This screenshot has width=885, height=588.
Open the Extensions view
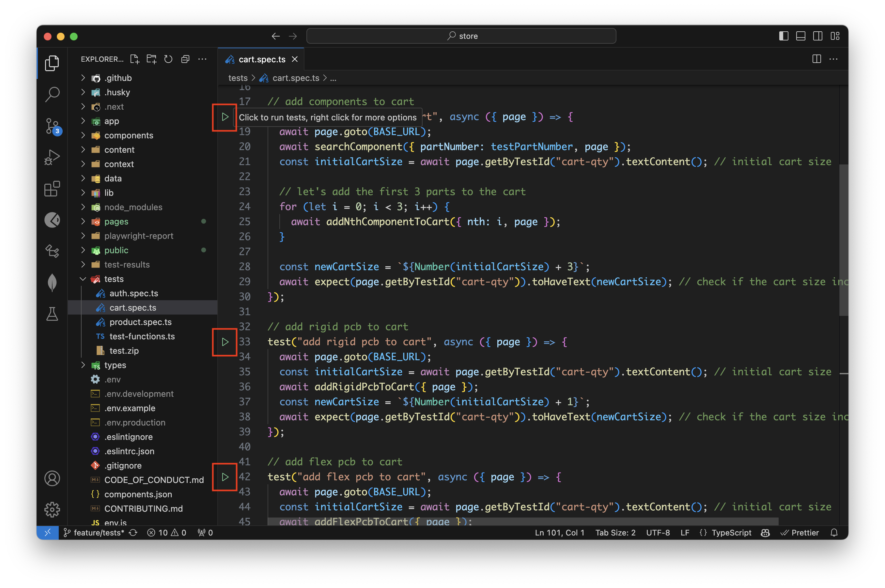tap(52, 189)
